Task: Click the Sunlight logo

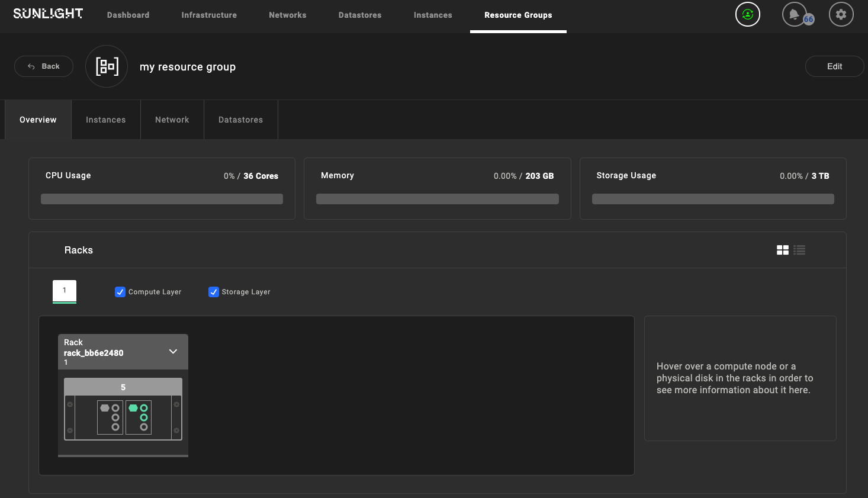Action: [48, 14]
